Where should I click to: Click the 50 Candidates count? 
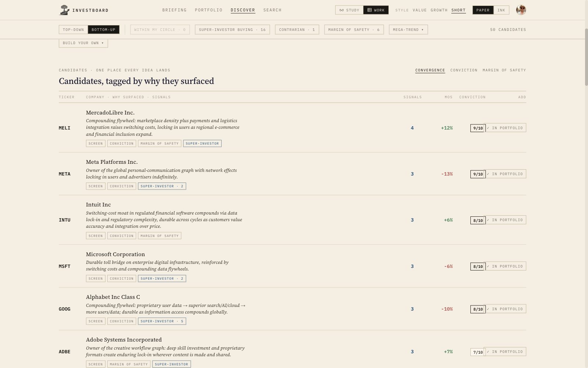[x=508, y=29]
